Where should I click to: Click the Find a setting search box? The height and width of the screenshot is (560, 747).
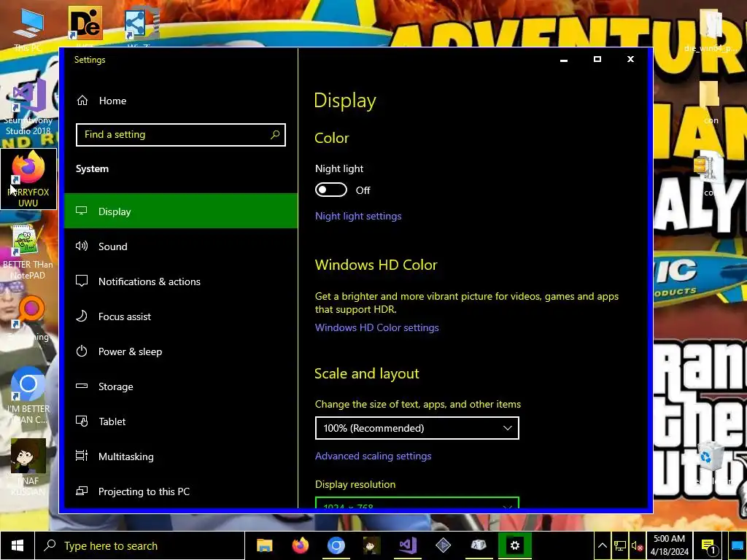(x=181, y=135)
